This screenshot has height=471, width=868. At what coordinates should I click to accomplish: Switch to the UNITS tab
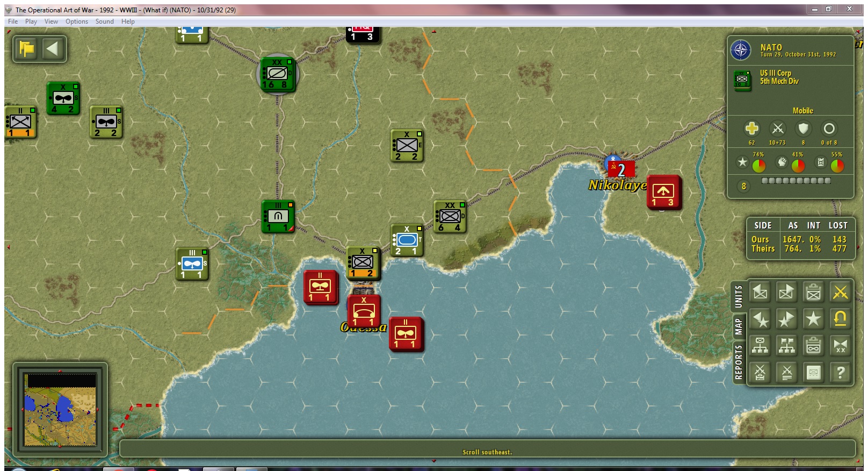(x=739, y=296)
